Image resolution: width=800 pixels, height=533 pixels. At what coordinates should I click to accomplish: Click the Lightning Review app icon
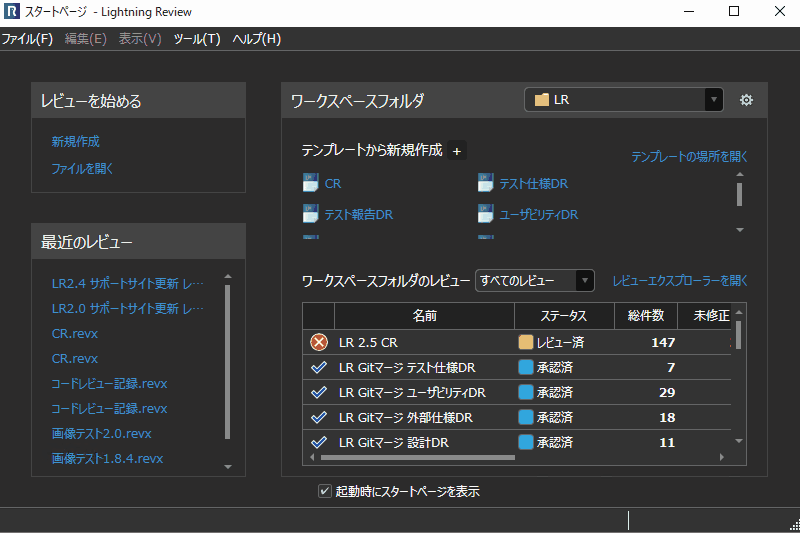pos(12,11)
